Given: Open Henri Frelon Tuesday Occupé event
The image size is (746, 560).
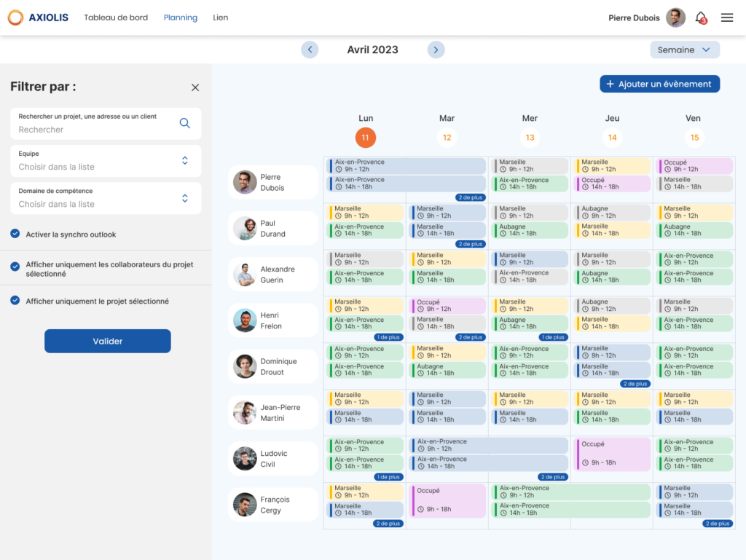Looking at the screenshot, I should pos(447,305).
